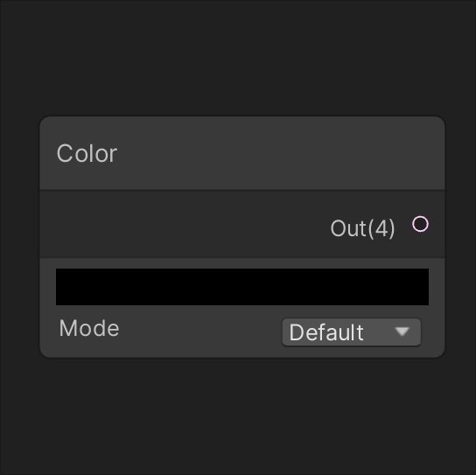Click the node body between Mode and Default
476x475 pixels.
coord(200,332)
